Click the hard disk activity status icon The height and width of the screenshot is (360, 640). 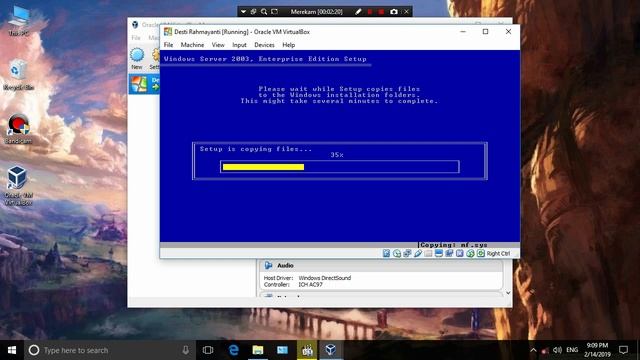coord(386,253)
